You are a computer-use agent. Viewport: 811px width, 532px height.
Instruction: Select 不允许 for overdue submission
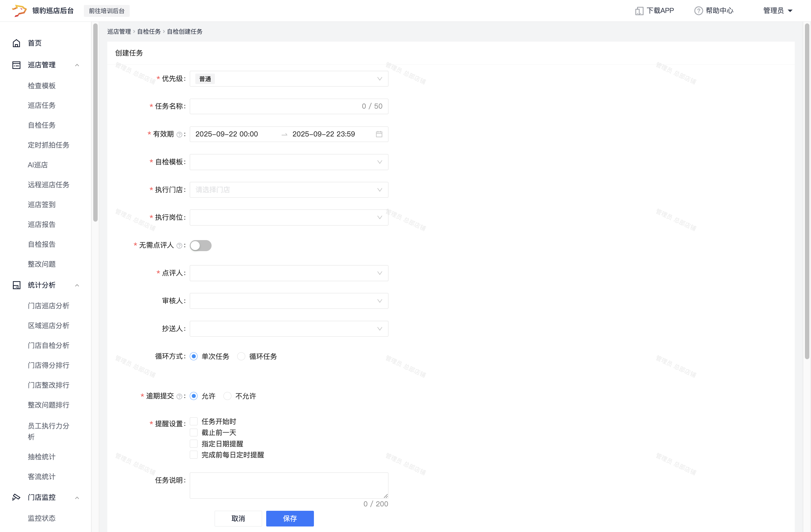[227, 396]
